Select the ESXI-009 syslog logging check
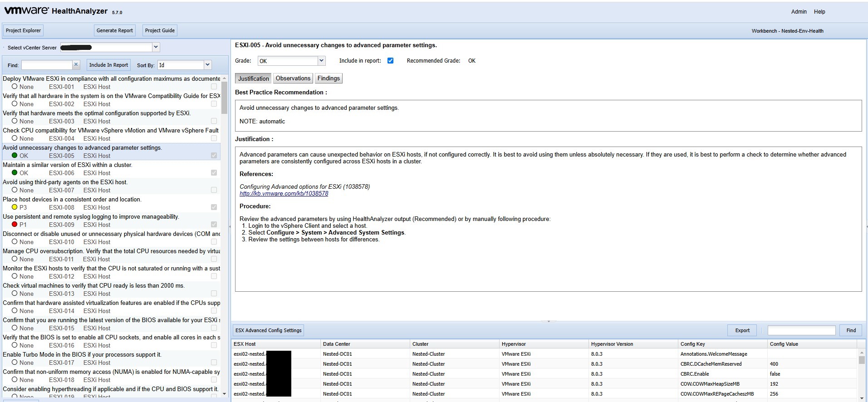Viewport: 868px width, 402px height. [111, 221]
